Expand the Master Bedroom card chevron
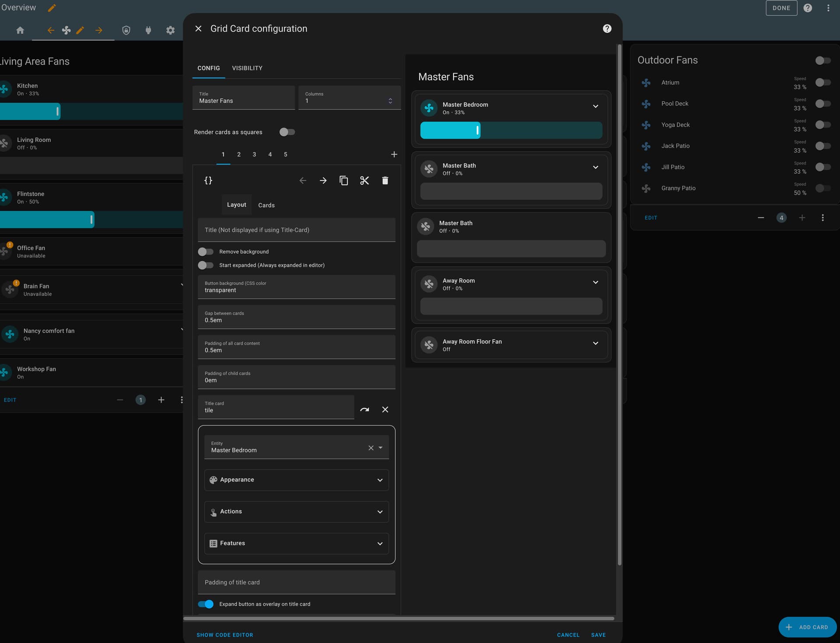 click(595, 106)
